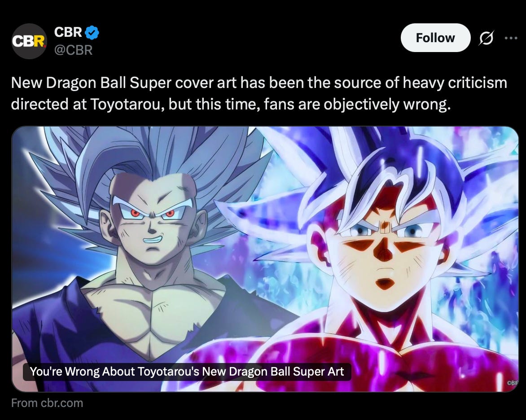Open the three-dot more options menu
Viewport: 526px width, 420px height.
tap(511, 38)
